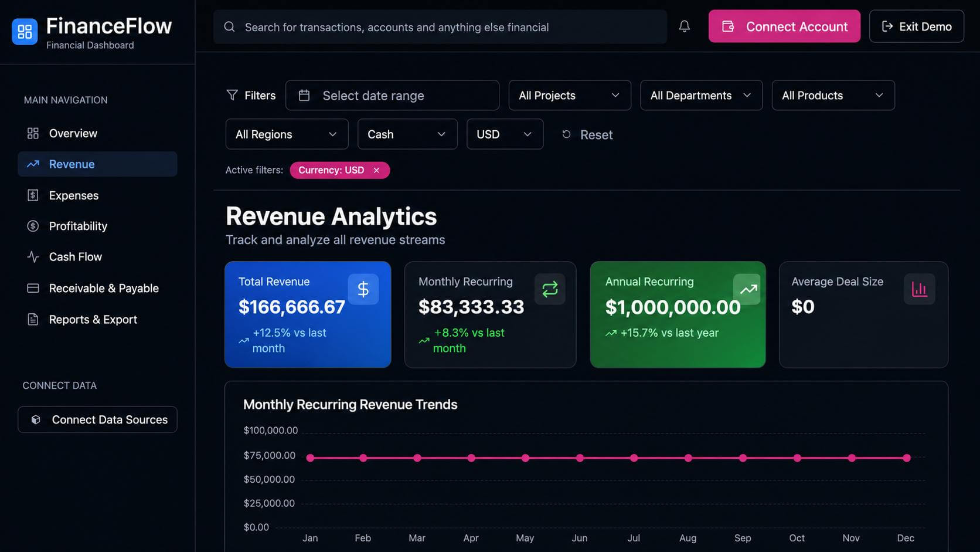980x552 pixels.
Task: Reset all filters
Action: (587, 134)
